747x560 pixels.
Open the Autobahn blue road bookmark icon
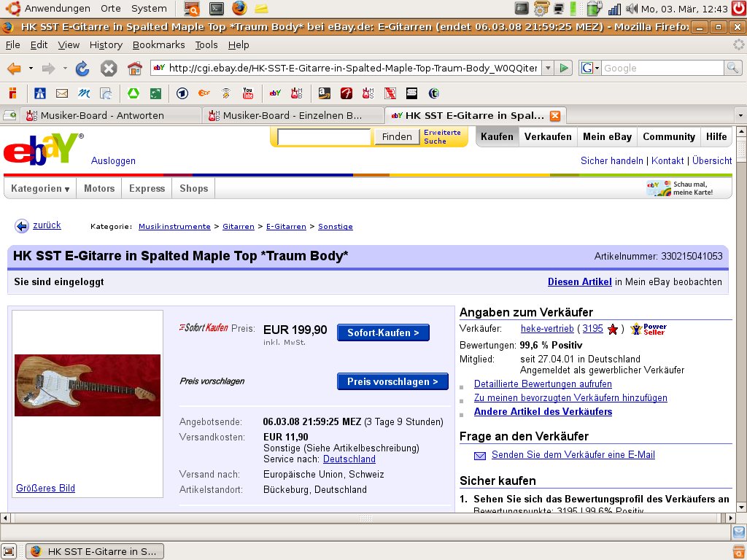click(40, 93)
